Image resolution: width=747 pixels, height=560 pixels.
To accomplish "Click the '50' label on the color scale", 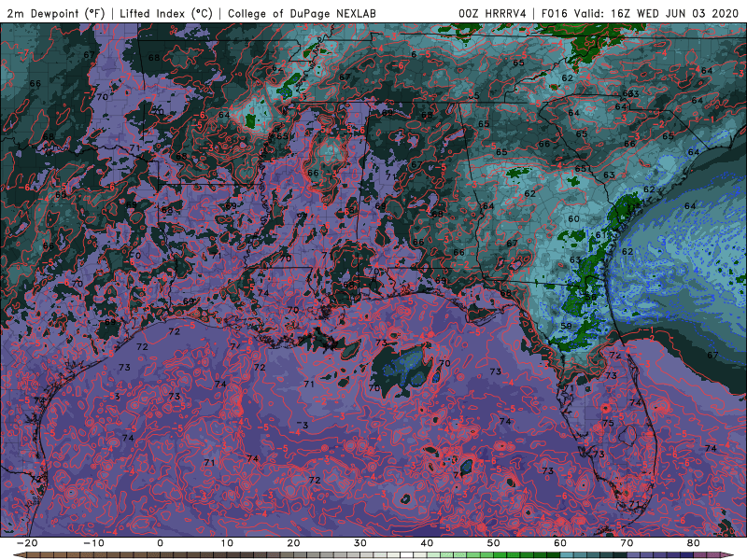I will point(494,543).
